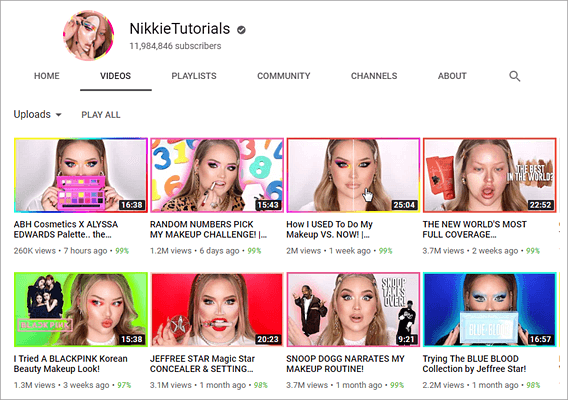Click the 260K views 7 hours ago text
The height and width of the screenshot is (400, 568).
click(x=60, y=251)
